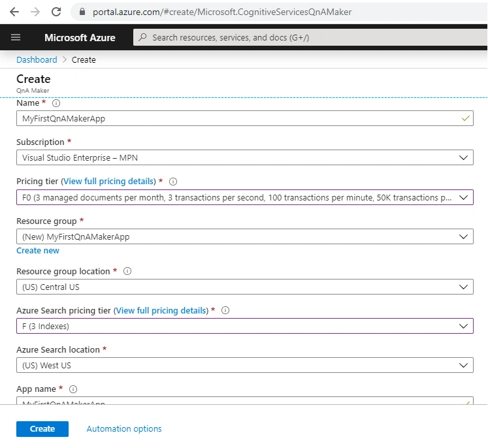Click the browser back arrow
The height and width of the screenshot is (448, 488).
[14, 12]
